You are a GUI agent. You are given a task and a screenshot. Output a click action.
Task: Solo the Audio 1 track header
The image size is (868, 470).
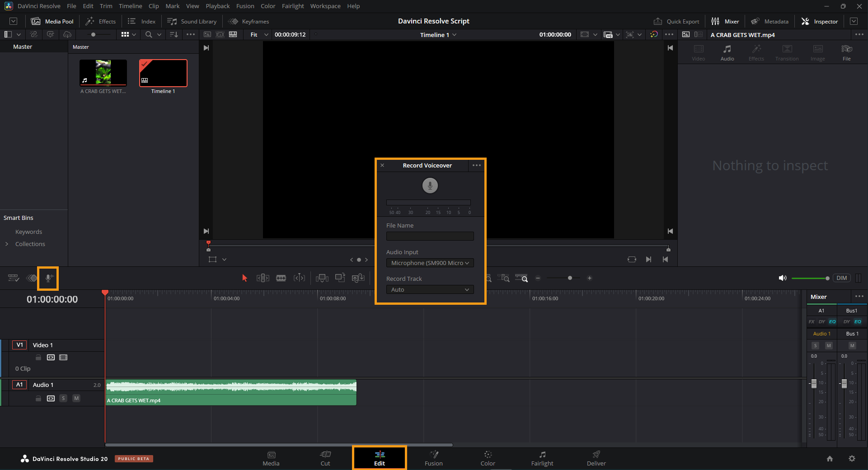tap(63, 398)
